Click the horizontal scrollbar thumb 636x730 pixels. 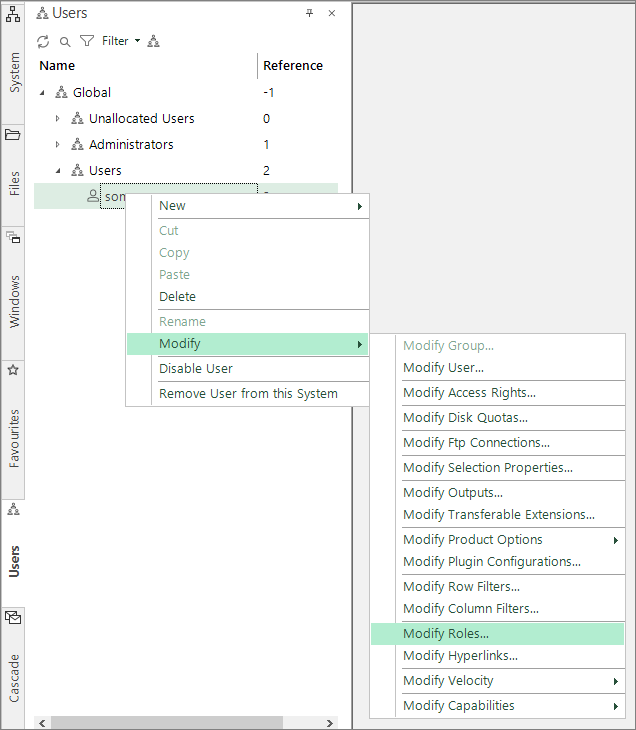pos(167,723)
